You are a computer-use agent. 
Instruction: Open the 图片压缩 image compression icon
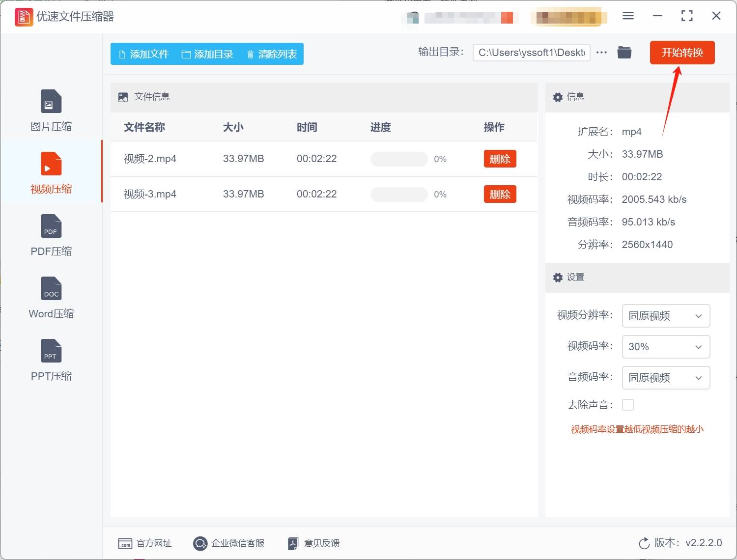(x=51, y=102)
